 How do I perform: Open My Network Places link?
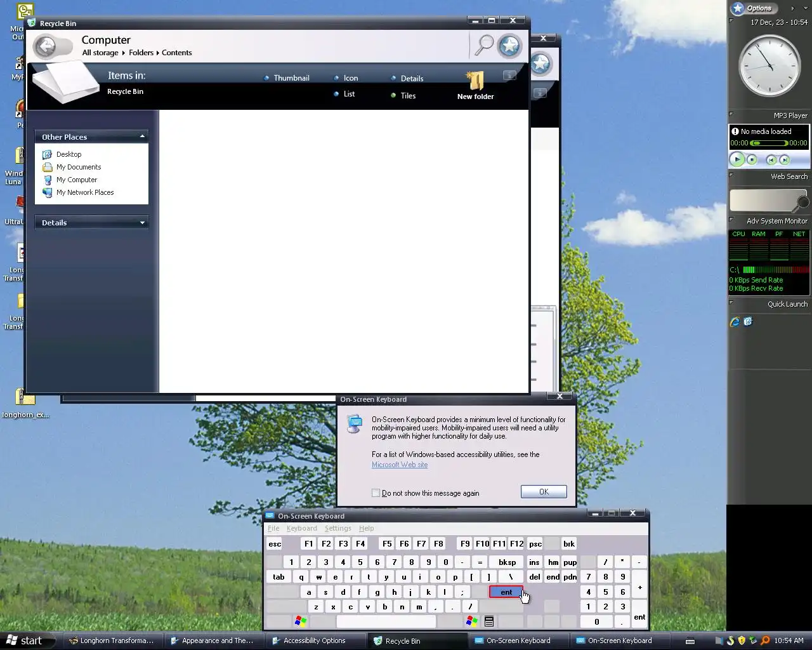(78, 192)
